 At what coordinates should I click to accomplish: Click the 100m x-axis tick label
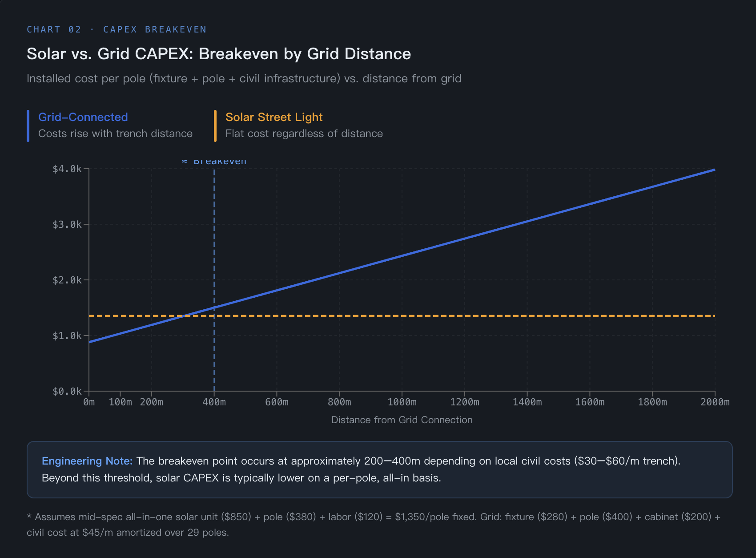point(120,402)
